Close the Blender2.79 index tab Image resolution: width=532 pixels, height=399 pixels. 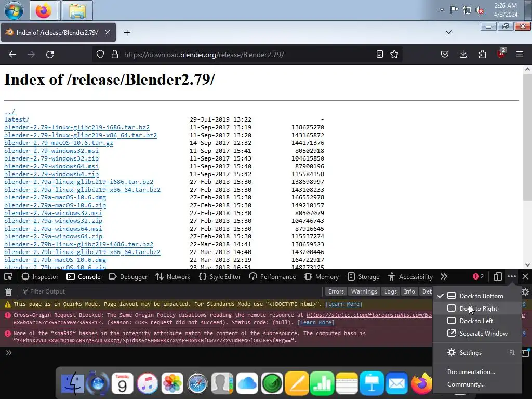pos(107,32)
